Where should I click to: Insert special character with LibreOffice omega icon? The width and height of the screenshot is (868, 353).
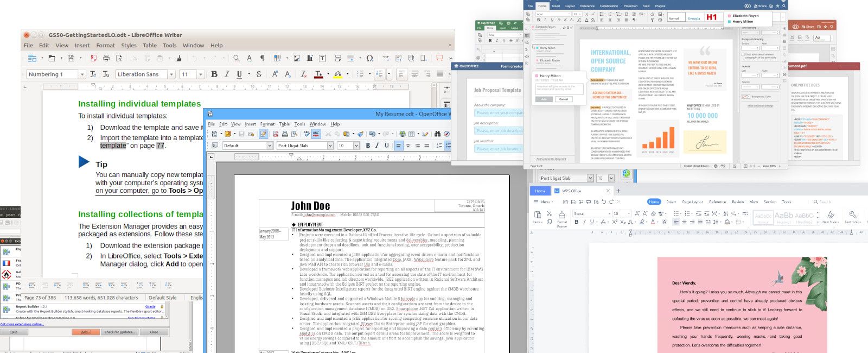coord(369,58)
